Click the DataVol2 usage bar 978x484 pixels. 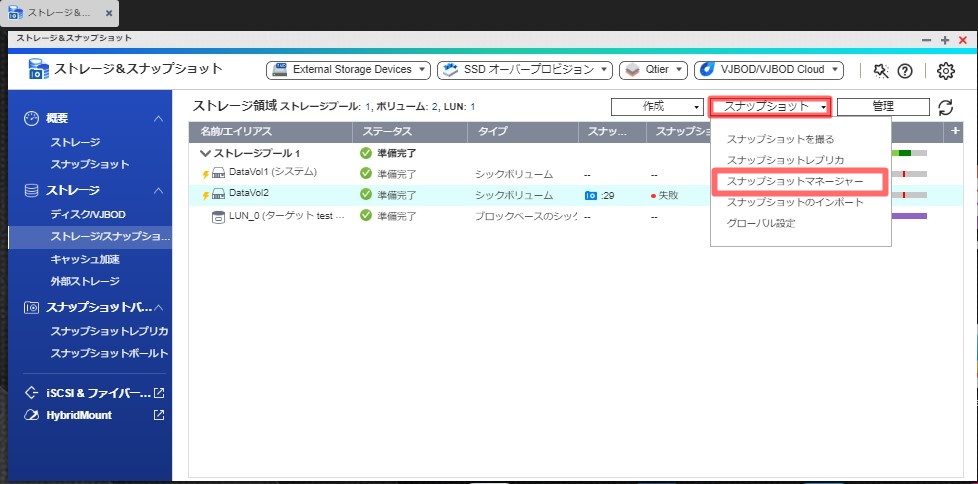click(909, 195)
